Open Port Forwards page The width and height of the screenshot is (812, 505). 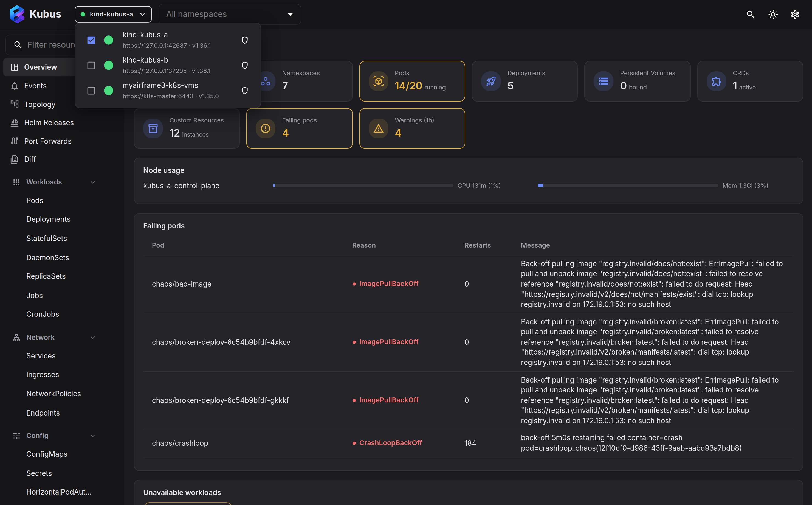pos(48,141)
